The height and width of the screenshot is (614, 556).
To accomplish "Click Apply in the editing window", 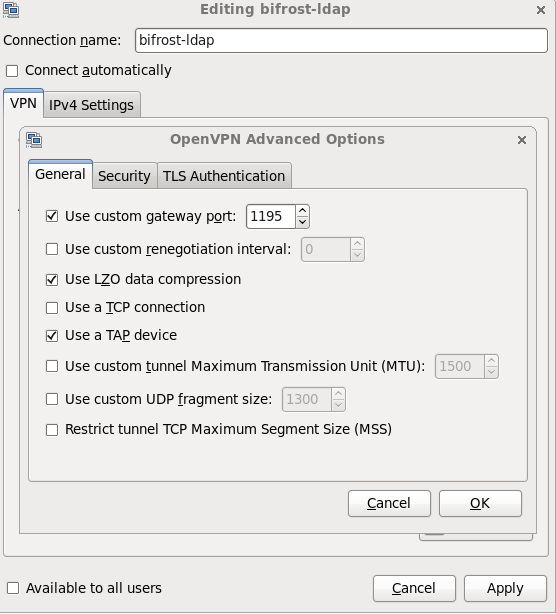I will click(505, 588).
